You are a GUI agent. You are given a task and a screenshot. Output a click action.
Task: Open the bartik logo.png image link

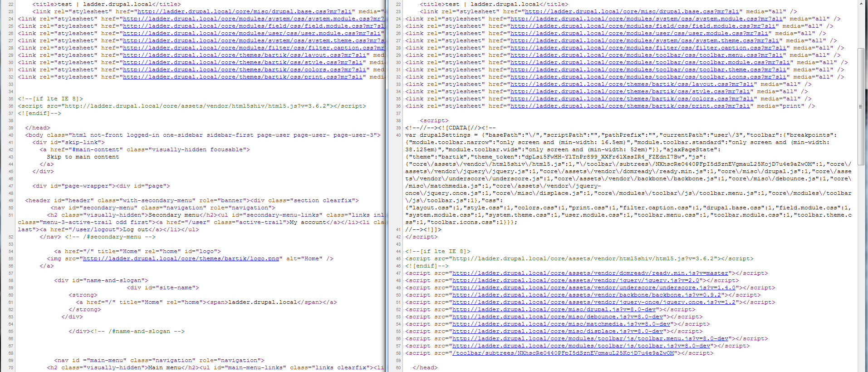click(181, 258)
